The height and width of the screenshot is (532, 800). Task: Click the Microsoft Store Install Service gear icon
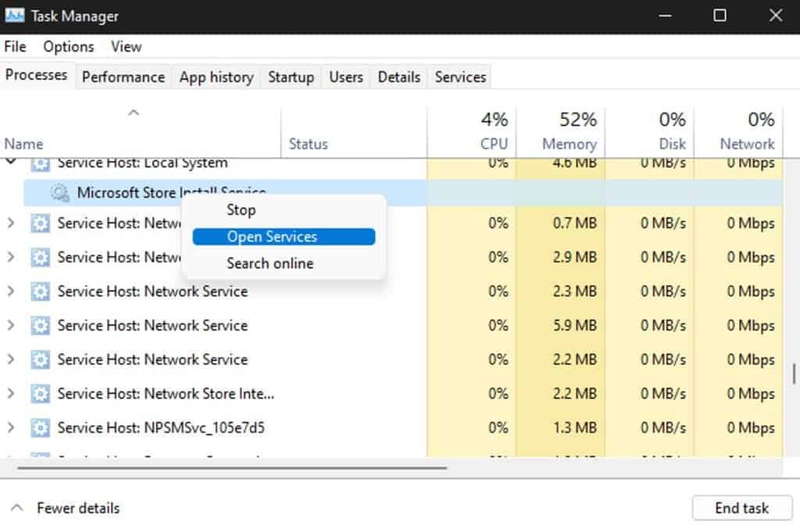[x=61, y=193]
